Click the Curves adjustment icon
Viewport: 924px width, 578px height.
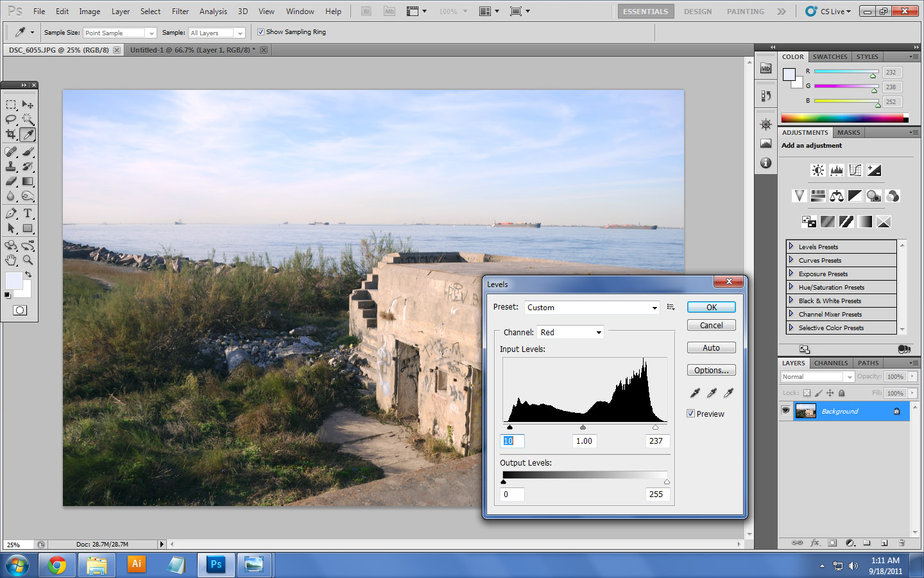855,170
